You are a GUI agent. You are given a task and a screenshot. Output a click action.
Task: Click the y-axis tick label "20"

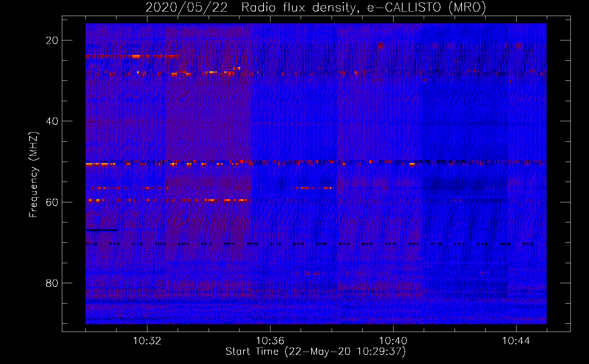point(52,40)
